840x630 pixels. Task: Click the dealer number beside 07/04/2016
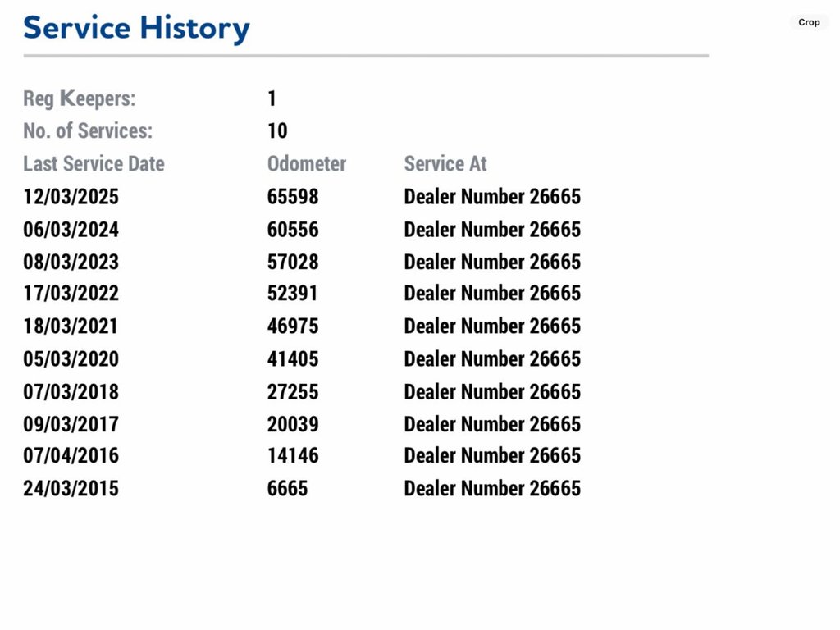492,456
